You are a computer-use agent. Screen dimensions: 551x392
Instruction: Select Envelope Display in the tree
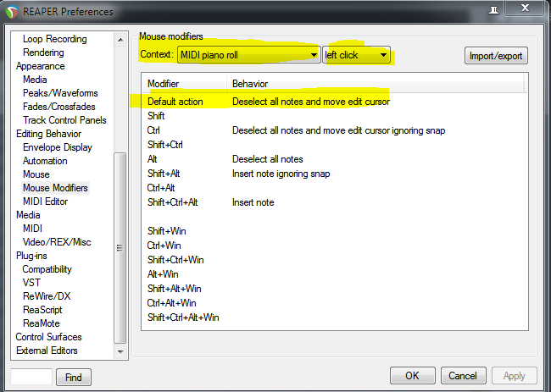[58, 147]
